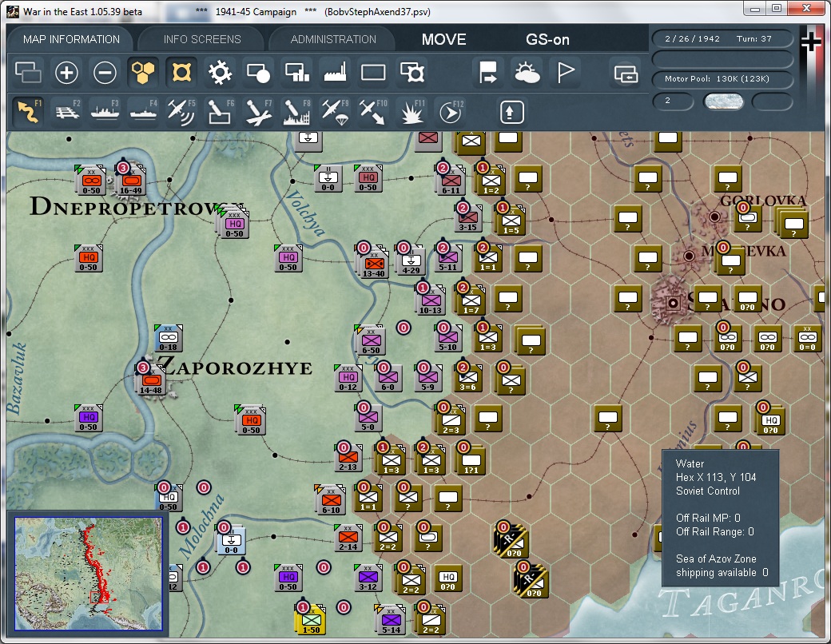Viewport: 831px width, 644px height.
Task: Select Bomb airfield mode (F7)
Action: tap(258, 112)
